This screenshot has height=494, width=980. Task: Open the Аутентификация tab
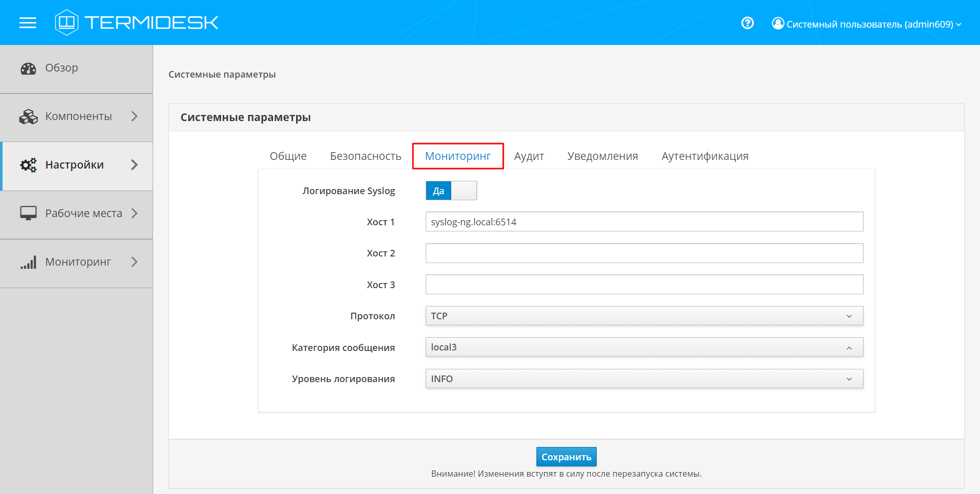click(704, 156)
